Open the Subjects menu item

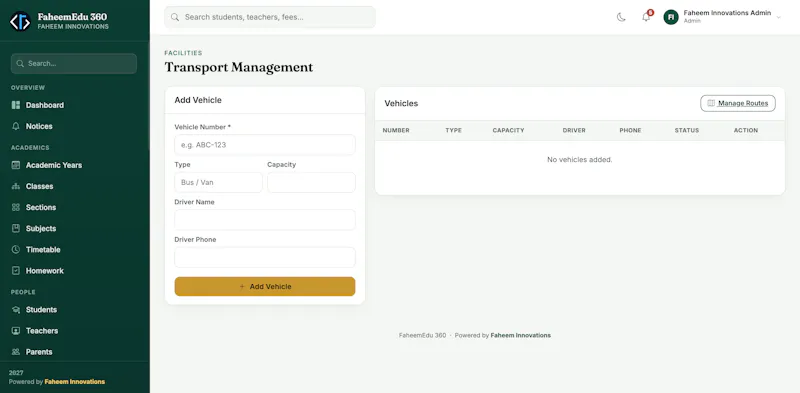(74, 229)
